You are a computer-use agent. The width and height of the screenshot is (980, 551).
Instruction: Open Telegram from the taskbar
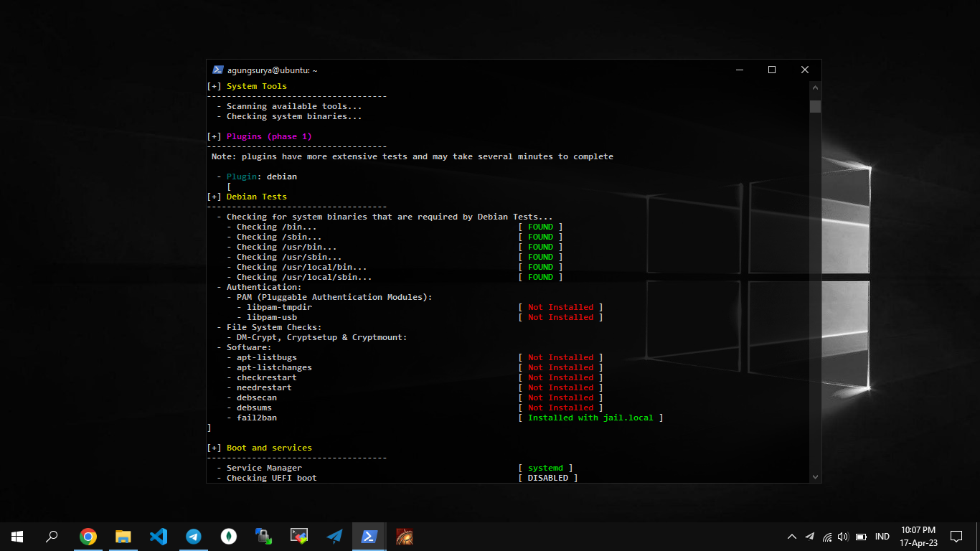point(194,536)
